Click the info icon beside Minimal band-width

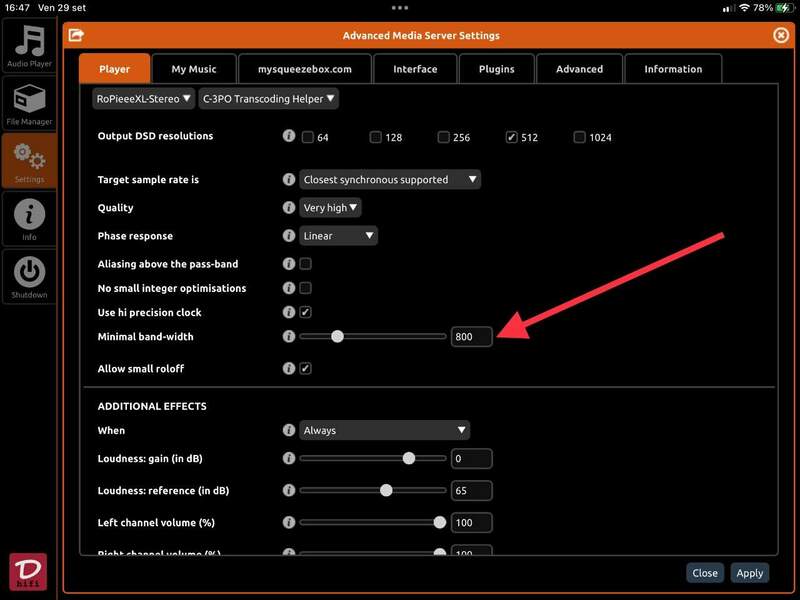coord(289,337)
